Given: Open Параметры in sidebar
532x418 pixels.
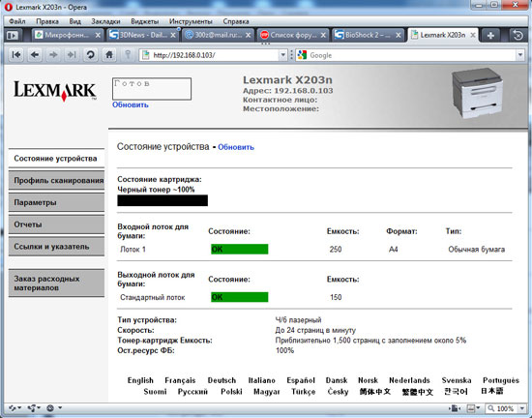Looking at the screenshot, I should 56,202.
